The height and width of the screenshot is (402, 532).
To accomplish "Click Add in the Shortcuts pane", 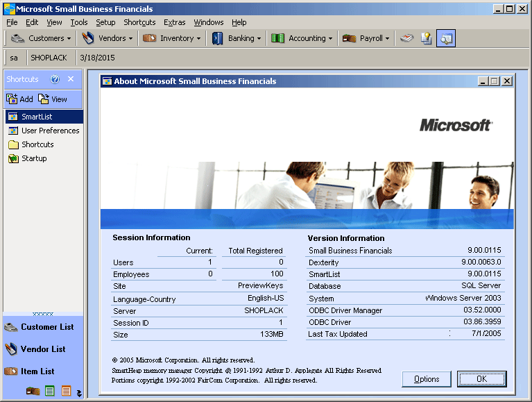I will click(x=19, y=99).
